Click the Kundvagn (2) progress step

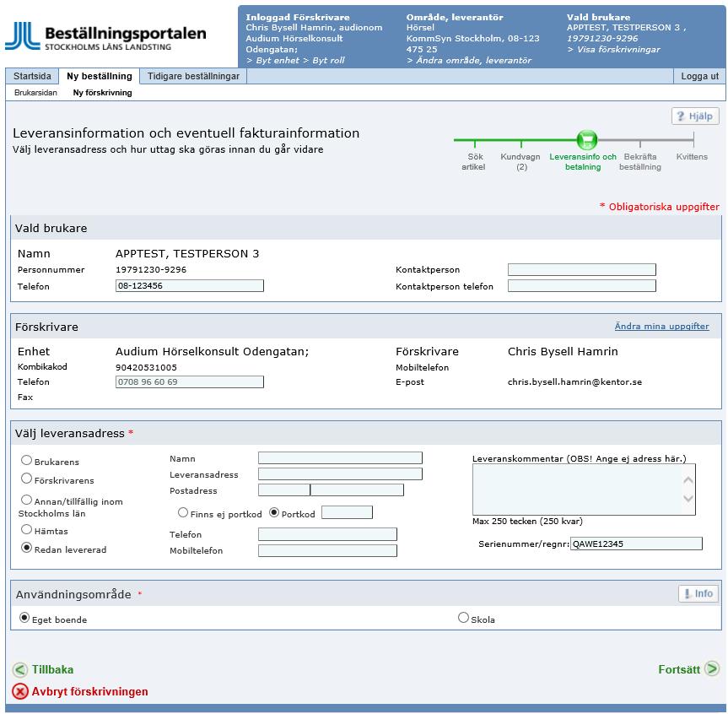[520, 162]
